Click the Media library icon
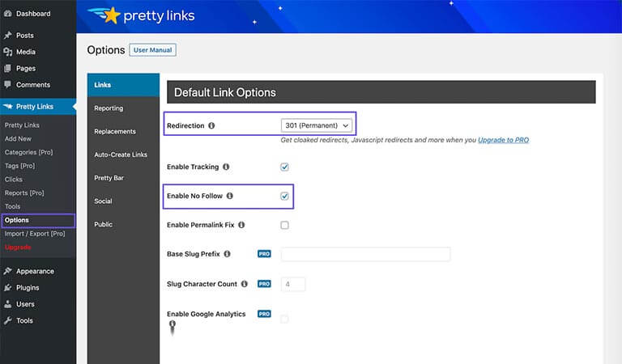Screen dimensions: 622x364 (7, 52)
